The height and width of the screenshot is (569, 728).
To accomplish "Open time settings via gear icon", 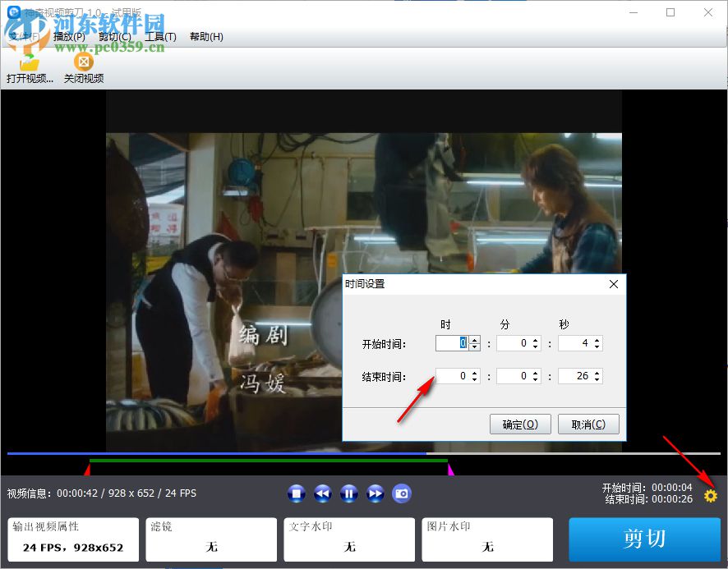I will pyautogui.click(x=711, y=496).
